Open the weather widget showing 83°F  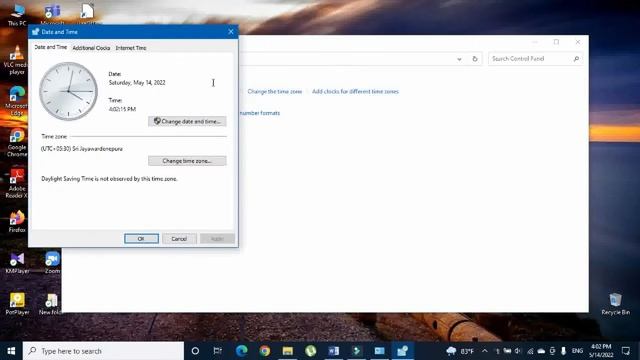tap(460, 351)
